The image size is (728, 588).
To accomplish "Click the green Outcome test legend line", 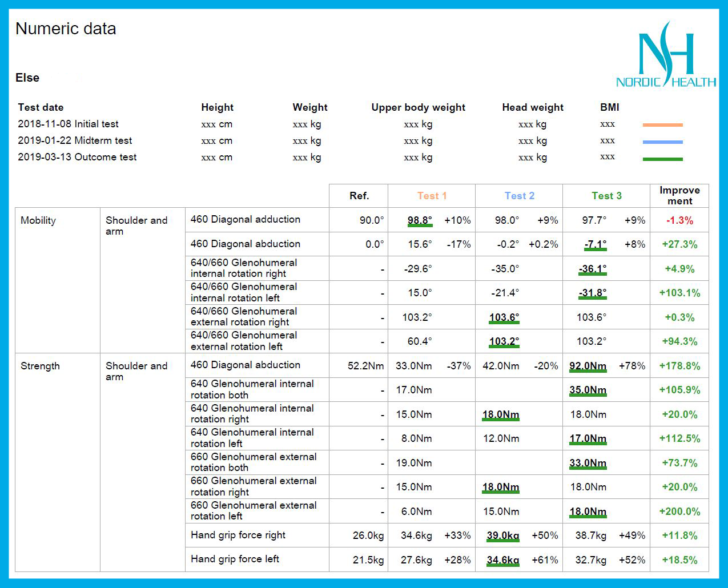I will click(662, 159).
